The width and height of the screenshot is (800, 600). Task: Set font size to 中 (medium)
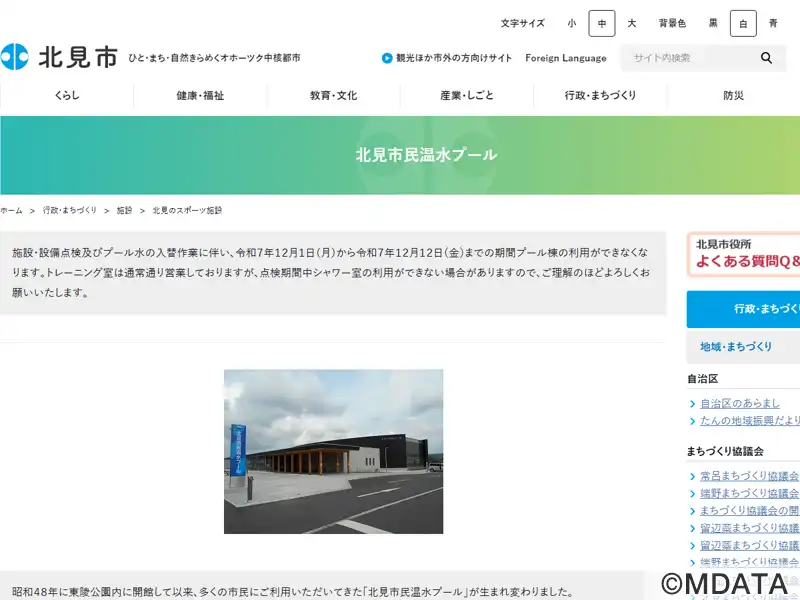601,23
